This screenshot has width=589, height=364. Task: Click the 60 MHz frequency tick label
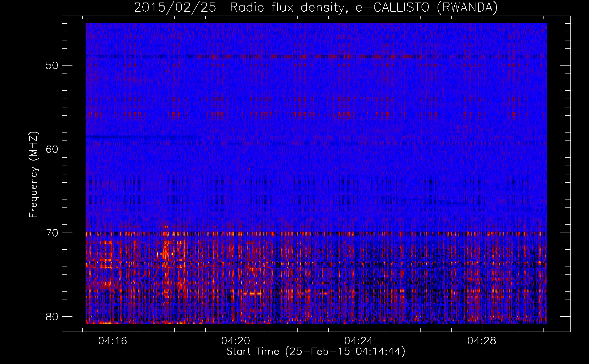click(52, 149)
